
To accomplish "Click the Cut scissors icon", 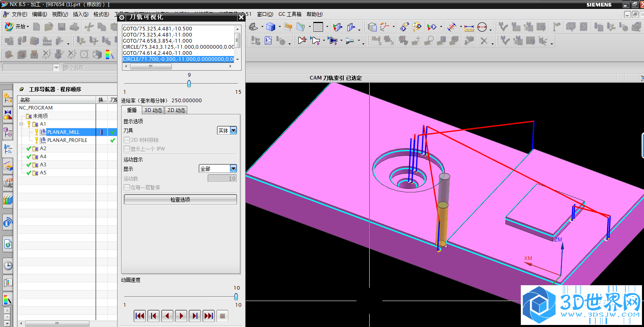I will 89,27.
